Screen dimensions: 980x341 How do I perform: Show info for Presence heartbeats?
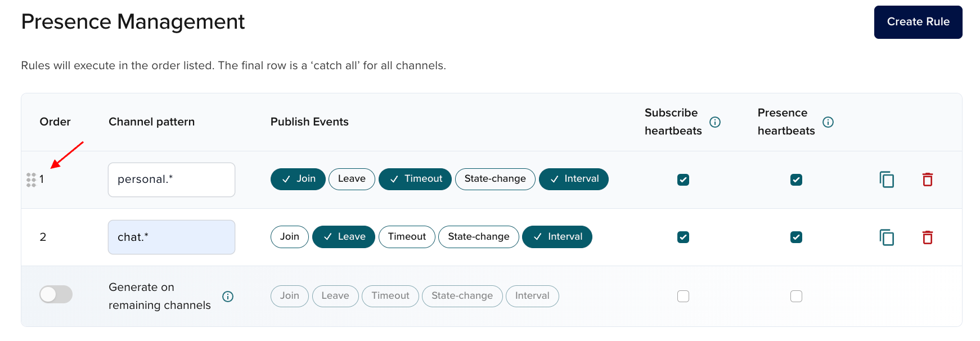coord(828,122)
